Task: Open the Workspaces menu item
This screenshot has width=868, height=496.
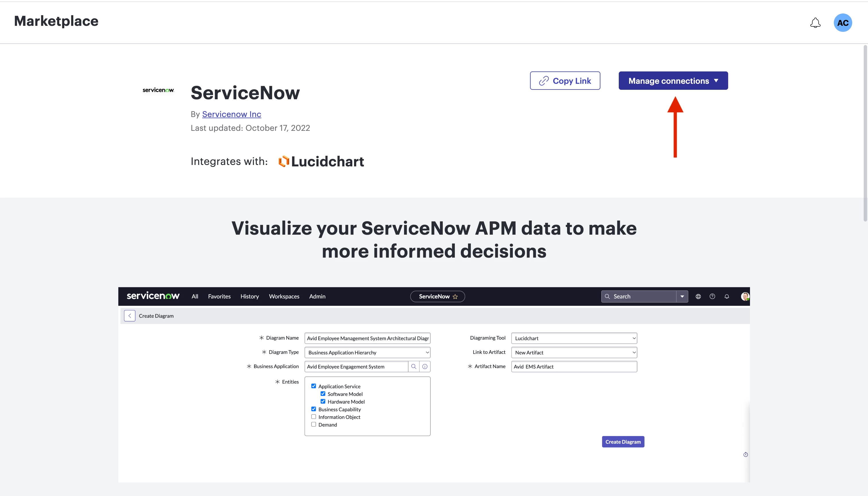Action: 284,296
